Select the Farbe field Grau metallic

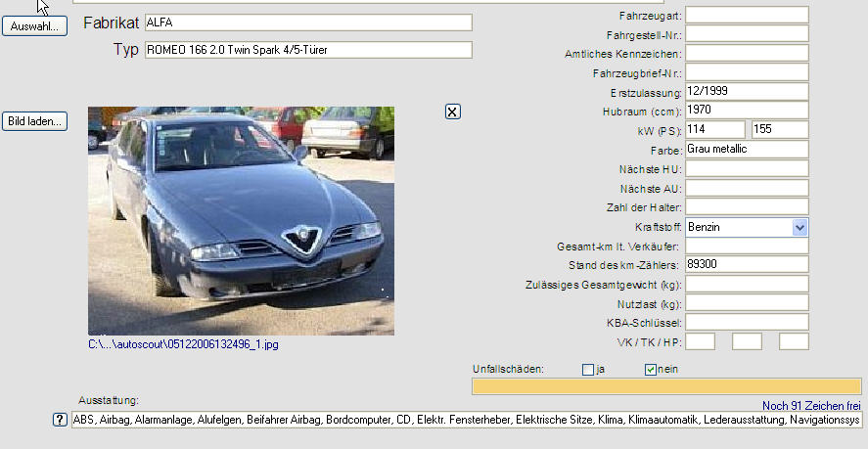pyautogui.click(x=747, y=150)
